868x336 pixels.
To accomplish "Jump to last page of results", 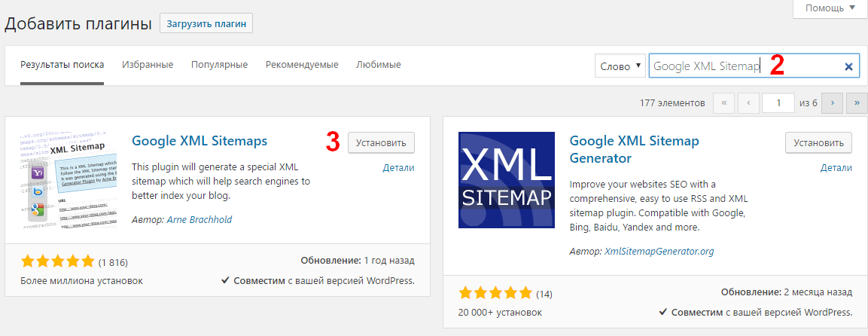I will [857, 103].
